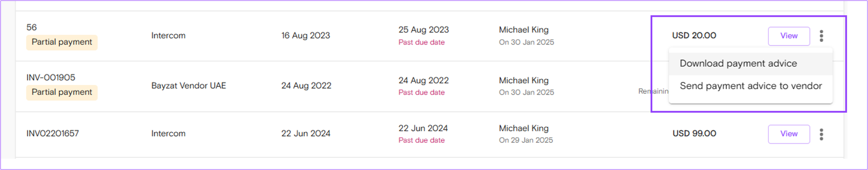Select invoice number INV02201657
Image resolution: width=868 pixels, height=170 pixels.
pyautogui.click(x=52, y=134)
